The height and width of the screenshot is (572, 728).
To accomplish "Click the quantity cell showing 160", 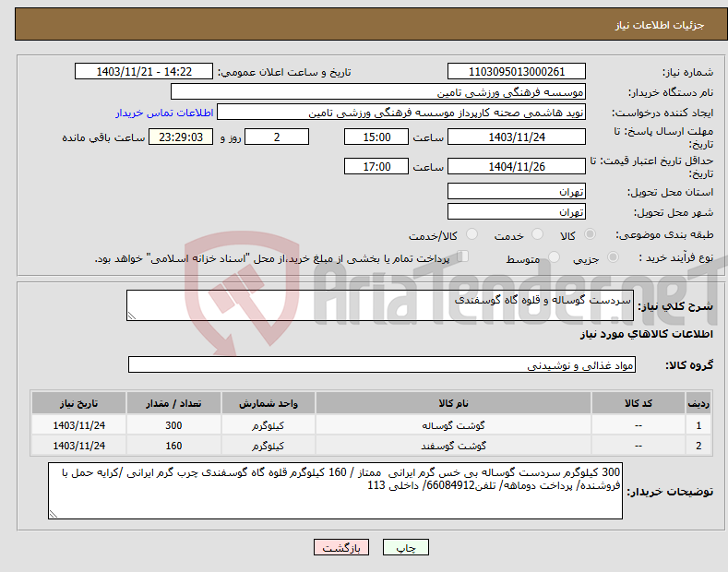I will [x=173, y=446].
